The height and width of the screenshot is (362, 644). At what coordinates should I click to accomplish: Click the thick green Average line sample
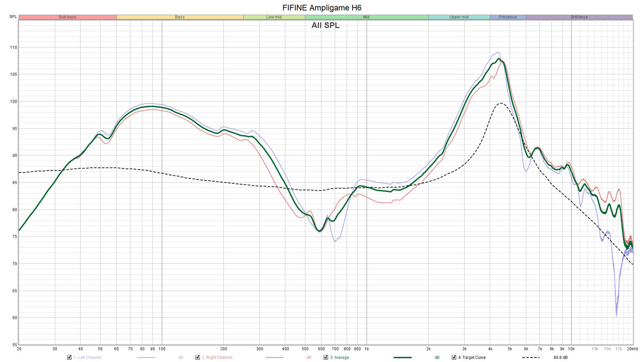(x=401, y=357)
